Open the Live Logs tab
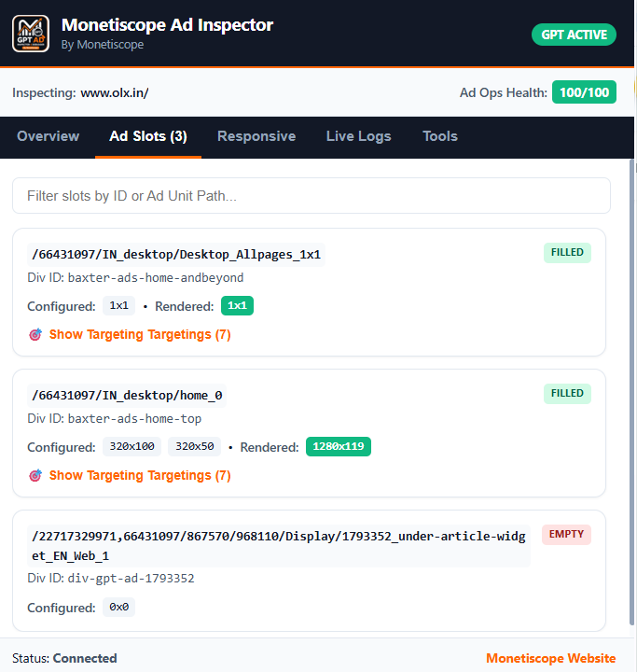 [358, 136]
